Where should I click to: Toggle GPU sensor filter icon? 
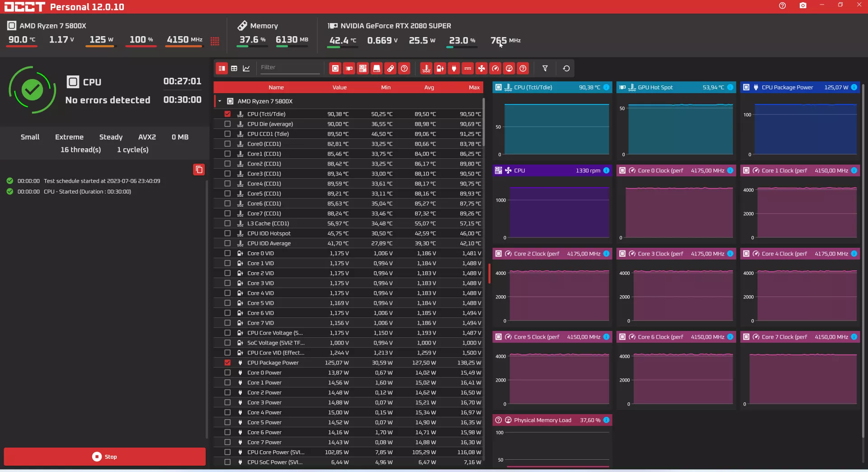coord(349,69)
